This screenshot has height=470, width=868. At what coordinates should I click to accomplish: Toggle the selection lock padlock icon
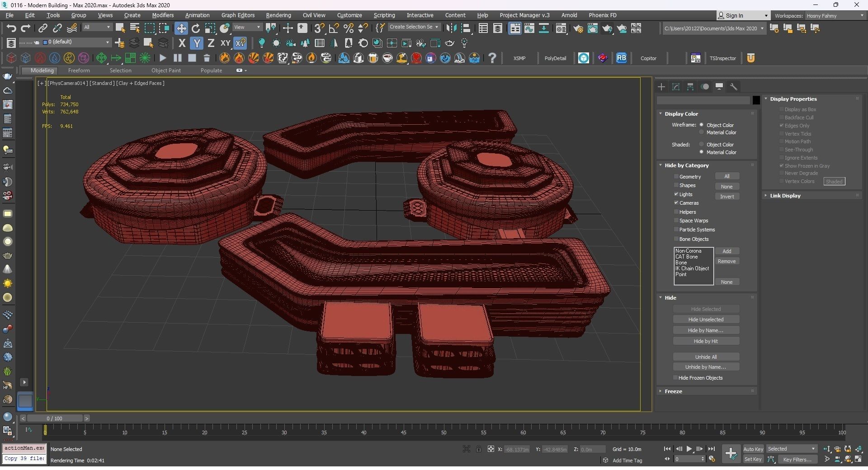[478, 449]
